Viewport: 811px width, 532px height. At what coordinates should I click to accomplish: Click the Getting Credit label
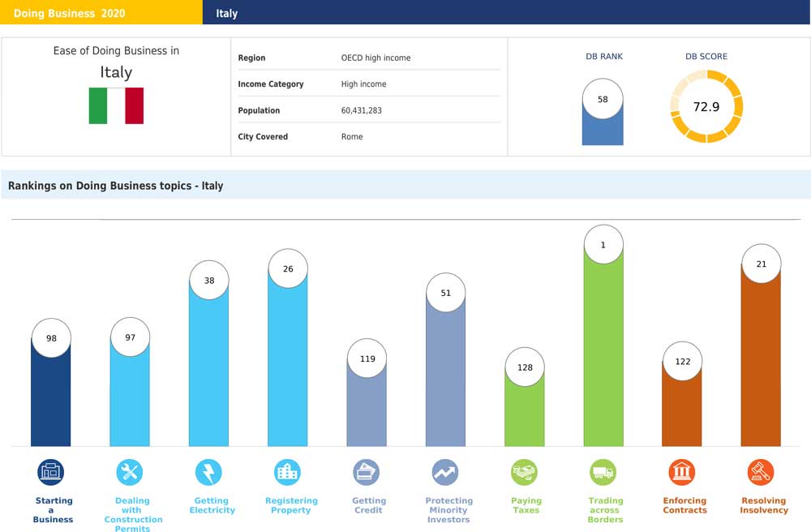[x=369, y=505]
